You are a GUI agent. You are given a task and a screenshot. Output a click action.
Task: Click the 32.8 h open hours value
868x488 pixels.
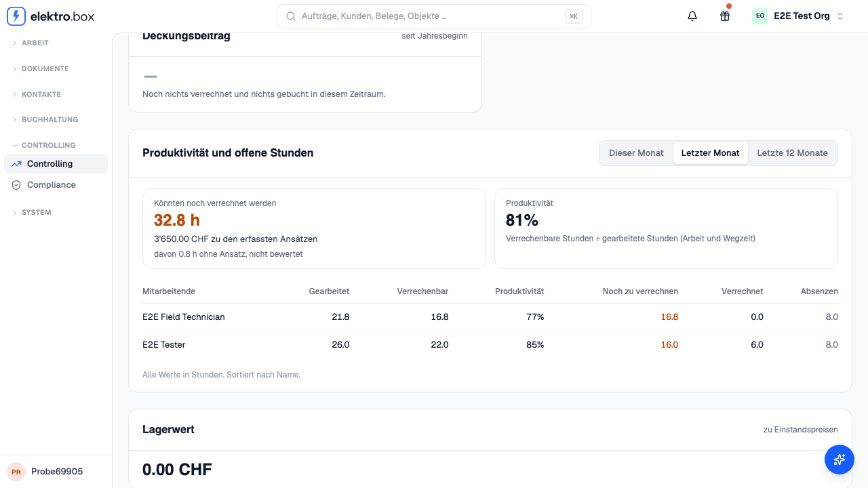177,220
